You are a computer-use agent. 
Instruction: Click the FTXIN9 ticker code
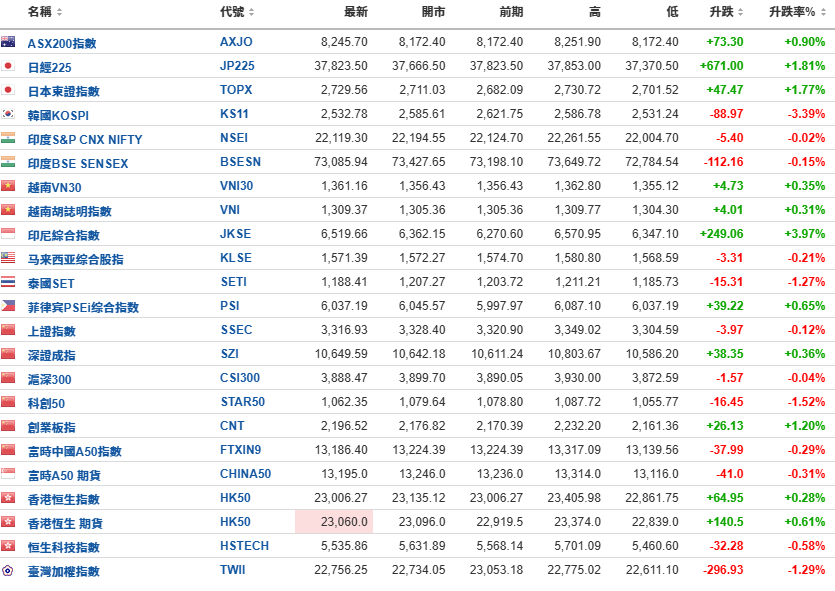click(240, 449)
